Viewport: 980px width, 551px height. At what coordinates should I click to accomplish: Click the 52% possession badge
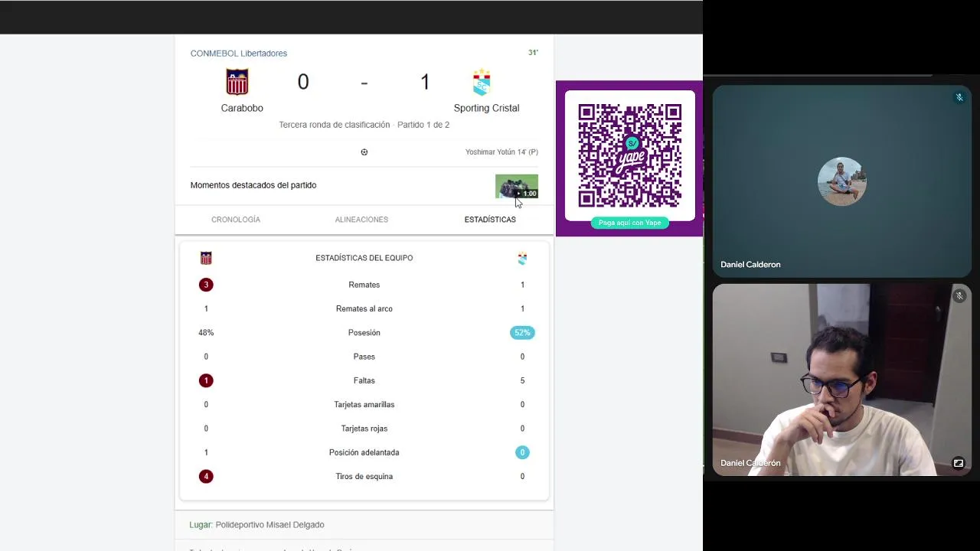[x=522, y=333]
